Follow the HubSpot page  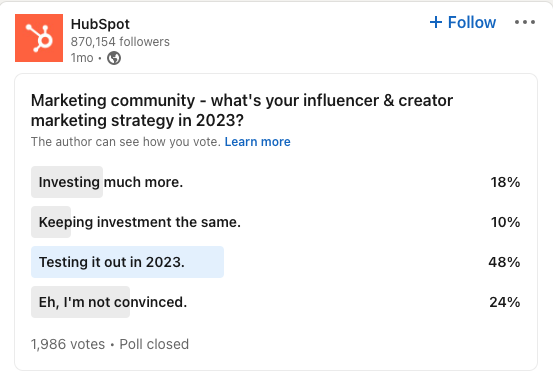463,22
